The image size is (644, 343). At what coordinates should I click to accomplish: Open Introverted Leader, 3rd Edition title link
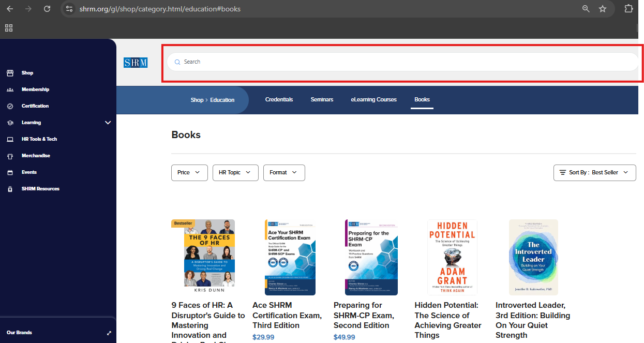point(533,320)
